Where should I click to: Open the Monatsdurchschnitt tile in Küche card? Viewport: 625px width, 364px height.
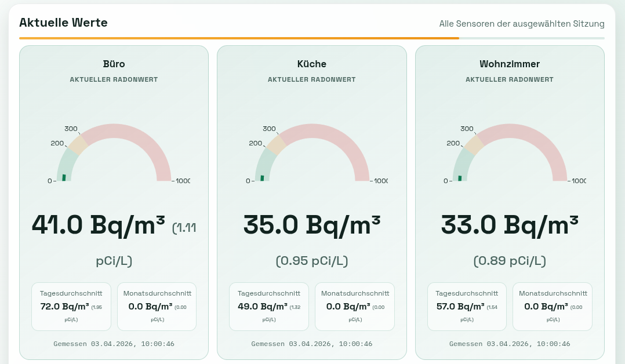[355, 306]
